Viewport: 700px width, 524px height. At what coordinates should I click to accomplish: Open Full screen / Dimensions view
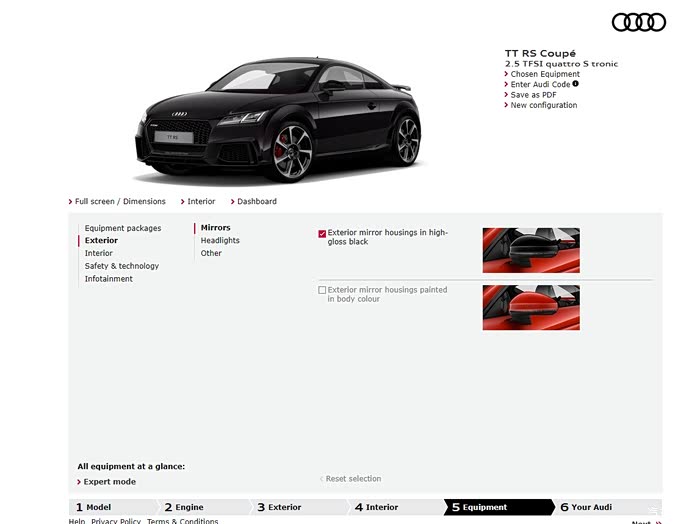point(120,202)
